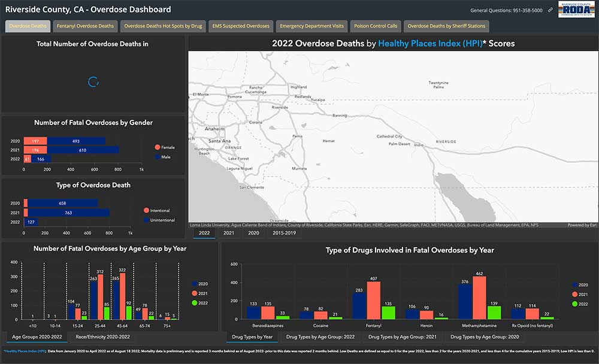Open the Fentanyl Overdose Deaths tab
Viewport: 599px width, 364px height.
pos(85,26)
